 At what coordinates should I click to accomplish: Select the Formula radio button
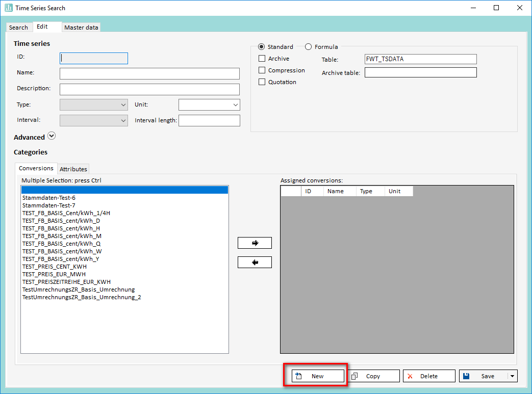click(308, 47)
